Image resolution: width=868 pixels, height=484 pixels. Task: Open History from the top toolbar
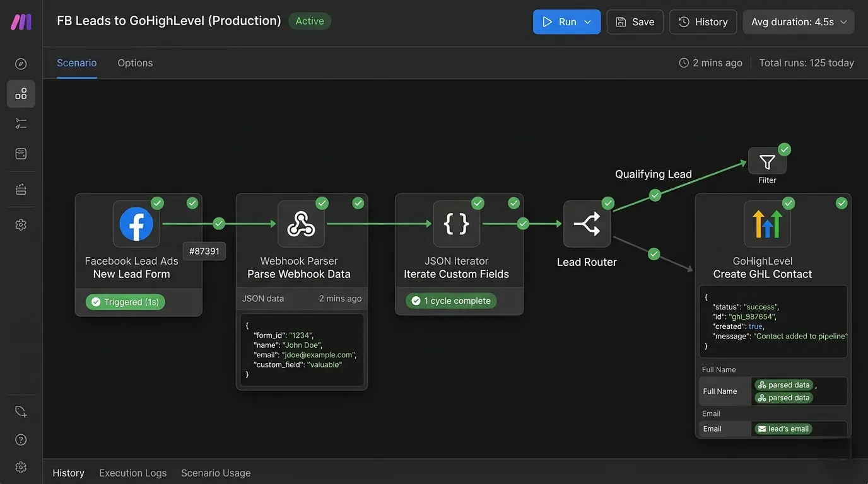[703, 22]
